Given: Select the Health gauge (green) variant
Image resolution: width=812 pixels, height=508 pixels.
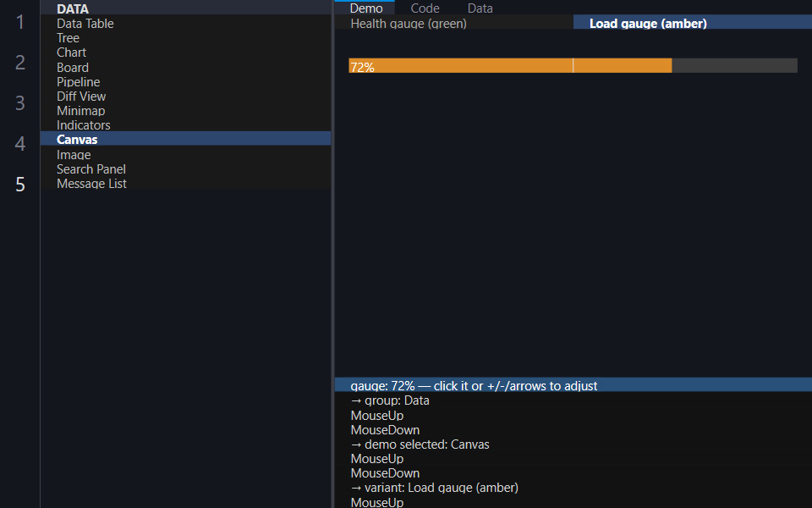Looking at the screenshot, I should pyautogui.click(x=453, y=24).
